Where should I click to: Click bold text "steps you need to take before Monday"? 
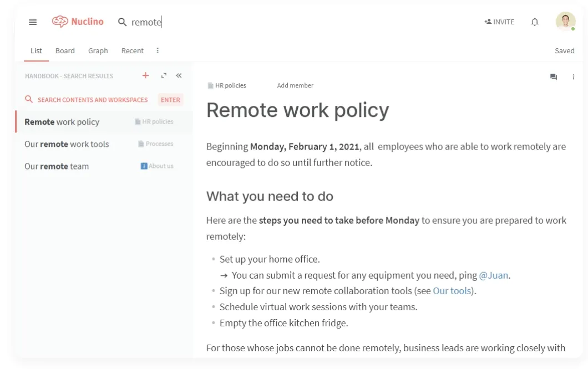[x=339, y=221]
